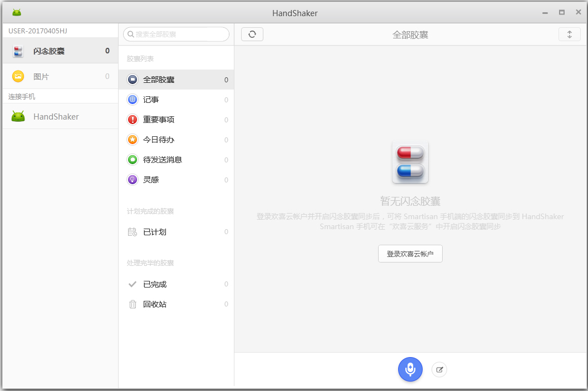Viewport: 588px width, 391px height.
Task: Select the 重要事项 important items icon
Action: click(132, 120)
